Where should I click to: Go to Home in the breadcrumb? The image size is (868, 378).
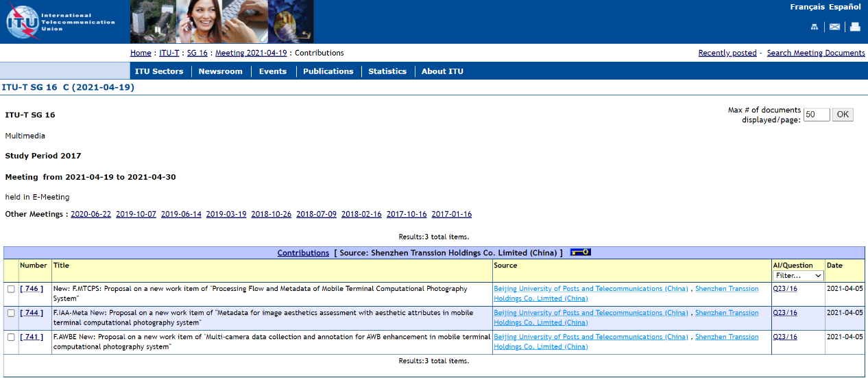(141, 53)
